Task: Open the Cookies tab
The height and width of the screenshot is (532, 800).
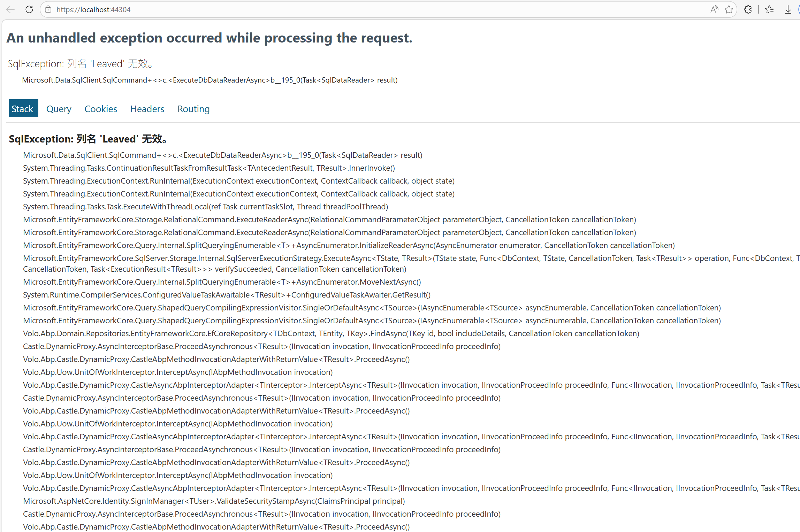Action: pos(101,109)
